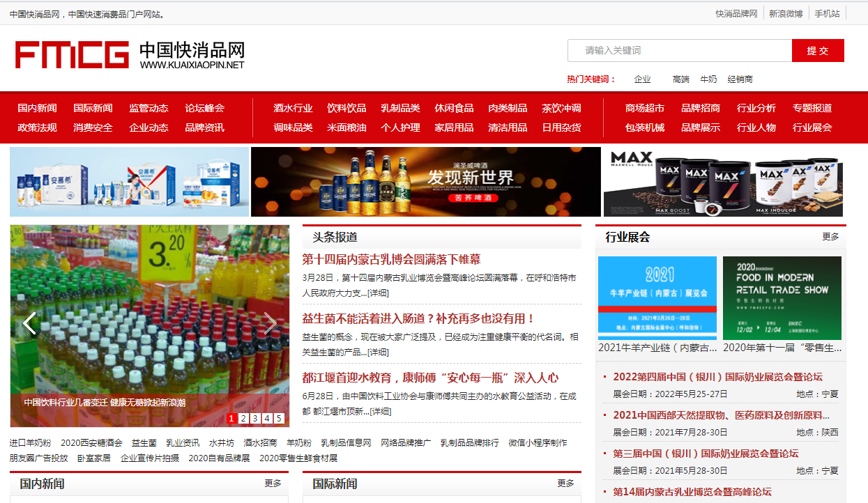Image resolution: width=868 pixels, height=503 pixels.
Task: Click the 安慕希 yogurt banner ad
Action: (x=130, y=182)
